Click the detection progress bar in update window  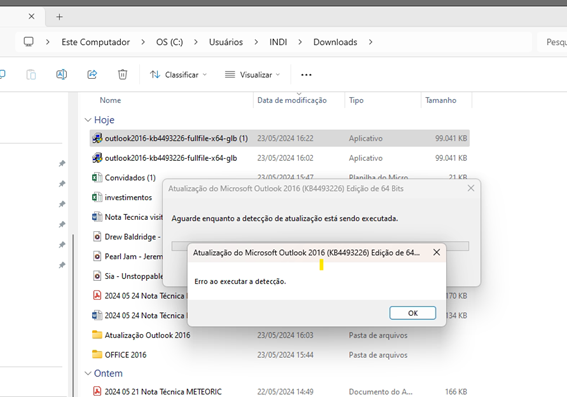[320, 246]
